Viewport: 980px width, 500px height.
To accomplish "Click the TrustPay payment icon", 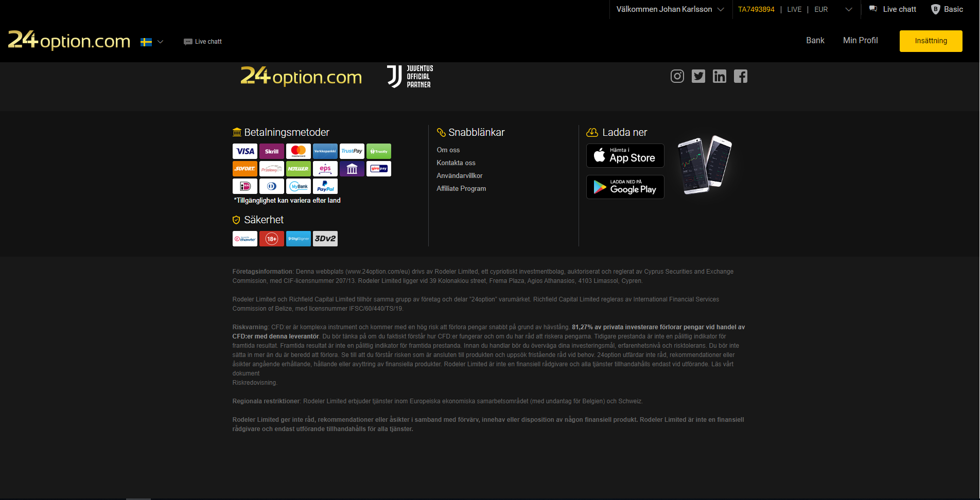I will tap(352, 151).
